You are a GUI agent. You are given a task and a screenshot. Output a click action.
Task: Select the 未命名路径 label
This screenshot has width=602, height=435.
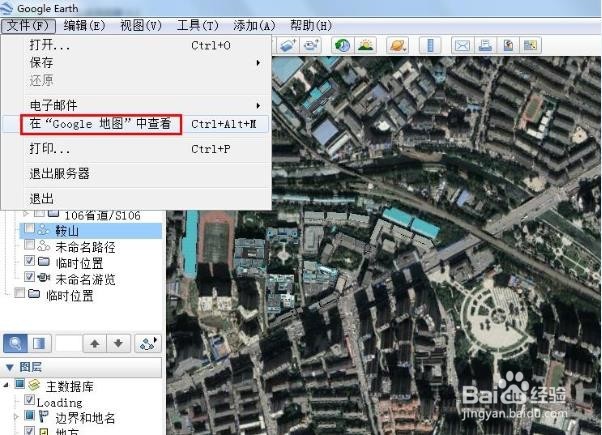pos(85,246)
